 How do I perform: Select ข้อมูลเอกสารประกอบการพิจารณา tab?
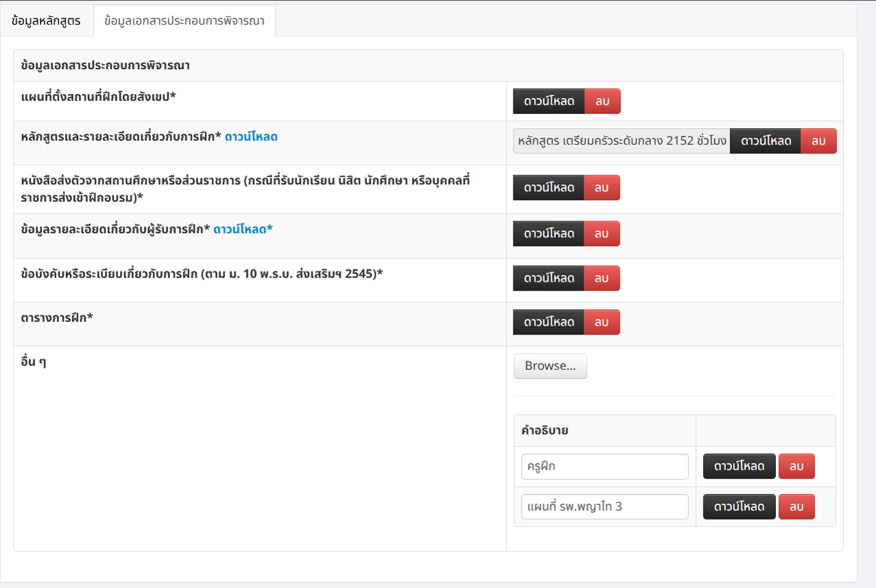point(184,21)
